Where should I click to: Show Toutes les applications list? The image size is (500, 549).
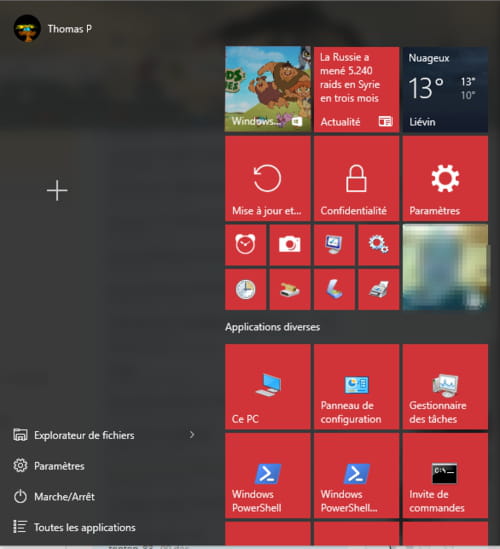point(85,527)
